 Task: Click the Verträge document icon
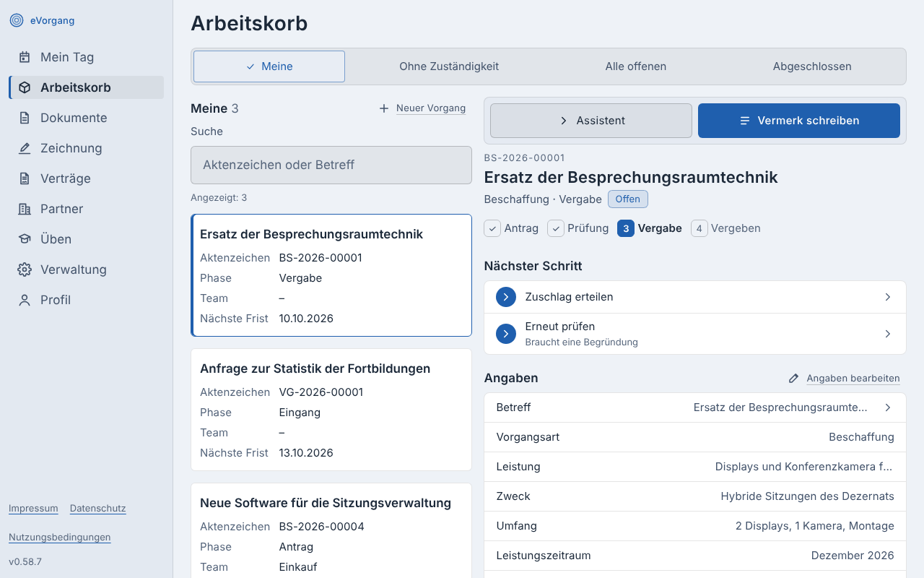(x=25, y=178)
